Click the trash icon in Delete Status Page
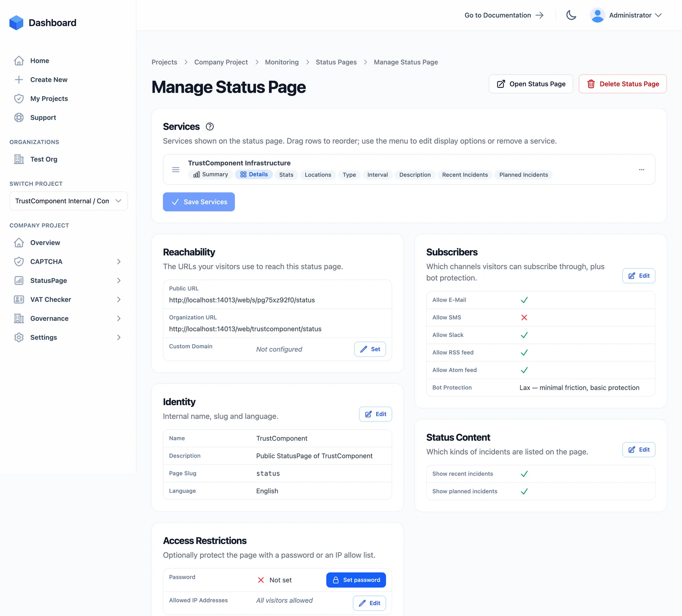The image size is (682, 616). 591,84
